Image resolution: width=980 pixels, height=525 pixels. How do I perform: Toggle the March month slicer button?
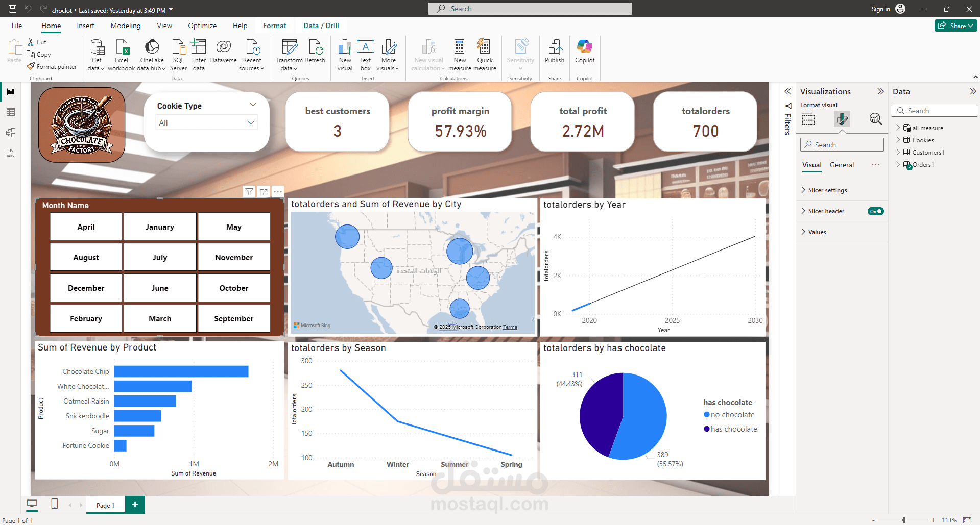click(160, 318)
